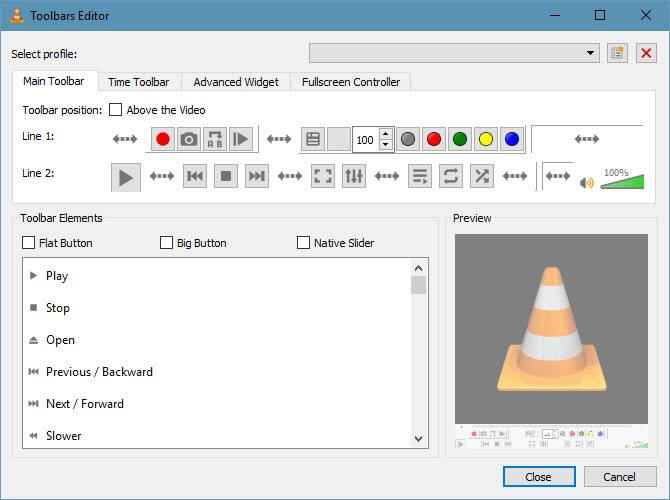Screen dimensions: 670x500
Task: Select the loop repeat icon in Line 2
Action: [x=451, y=176]
